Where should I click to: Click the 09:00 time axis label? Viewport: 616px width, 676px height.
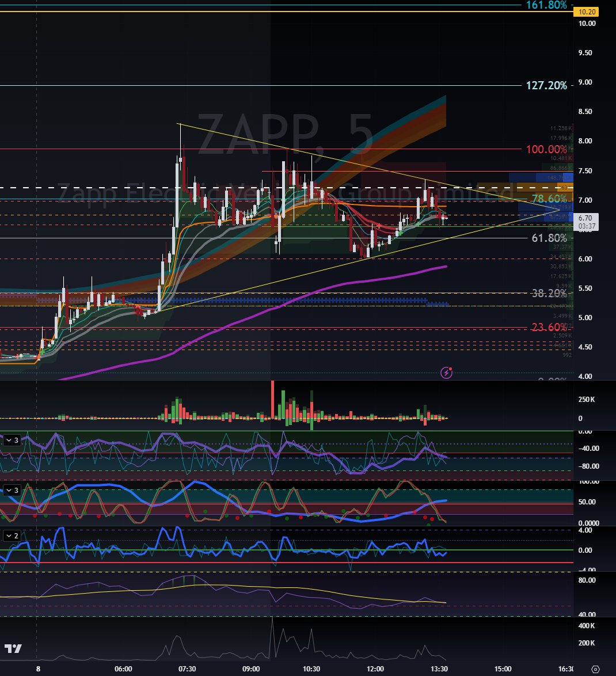(251, 669)
